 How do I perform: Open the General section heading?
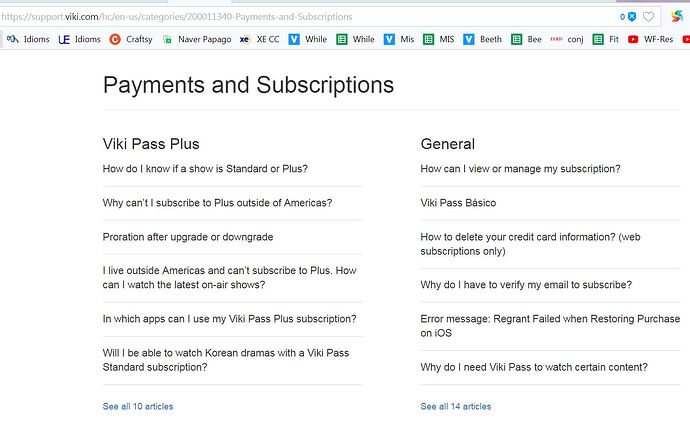tap(448, 144)
